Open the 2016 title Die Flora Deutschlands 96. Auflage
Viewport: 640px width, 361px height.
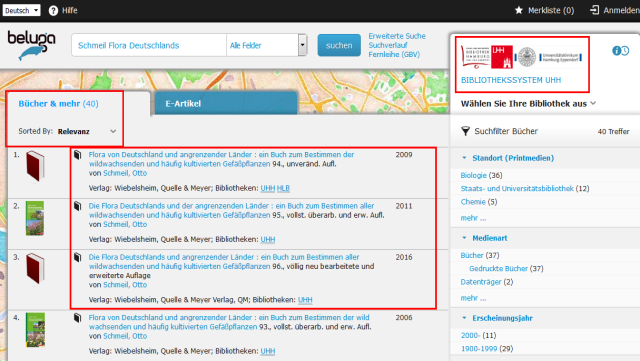point(224,262)
